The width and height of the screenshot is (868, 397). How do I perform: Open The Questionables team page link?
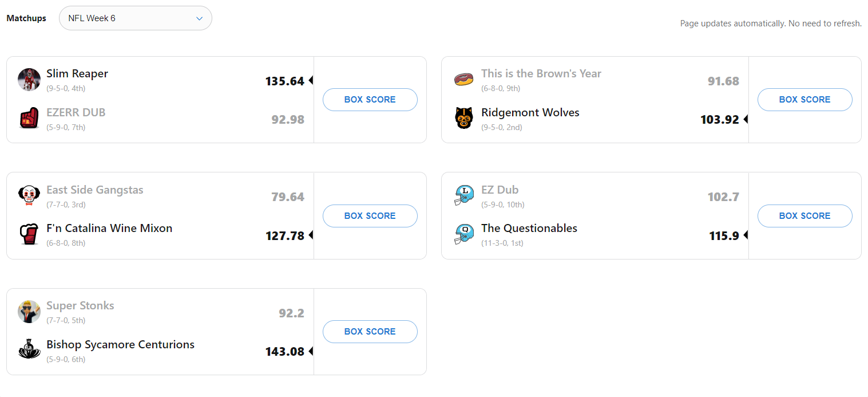tap(529, 228)
